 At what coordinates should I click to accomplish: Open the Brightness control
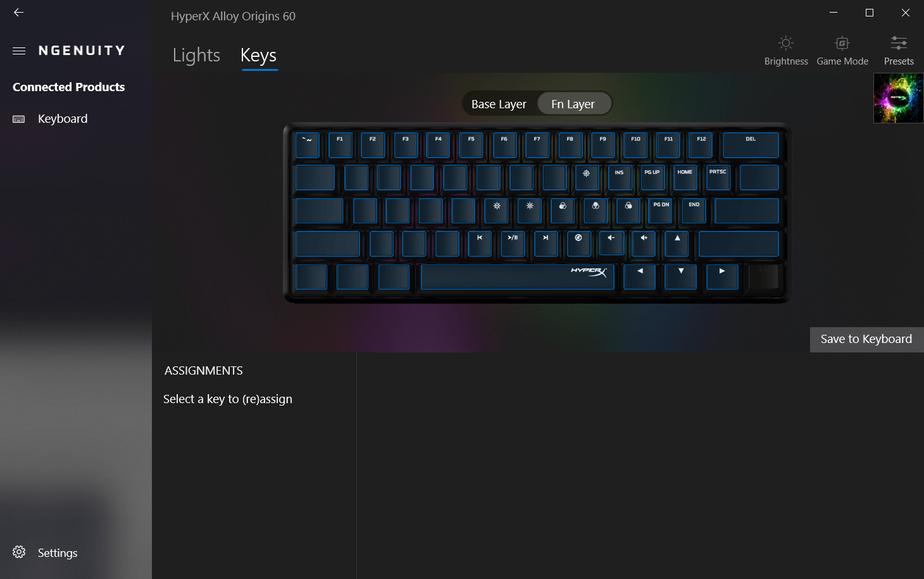pyautogui.click(x=786, y=51)
